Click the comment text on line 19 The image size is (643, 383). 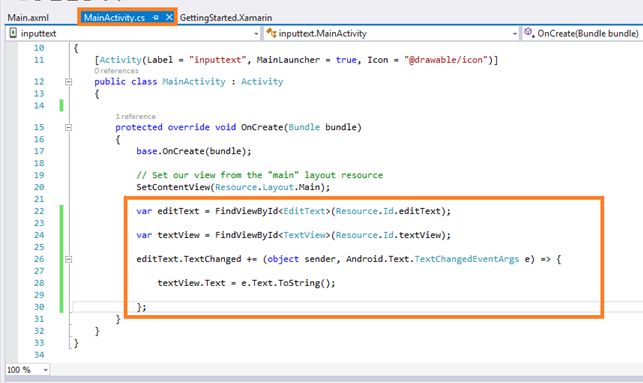tap(259, 175)
